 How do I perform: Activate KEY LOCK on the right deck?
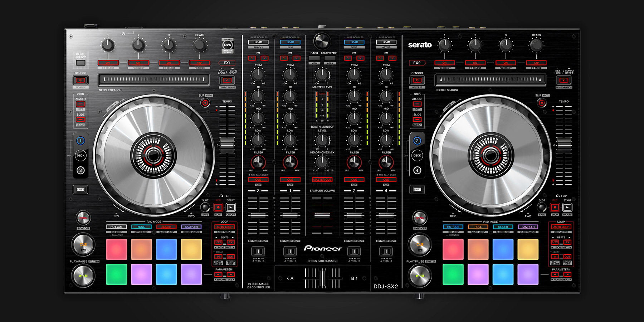coord(563,80)
